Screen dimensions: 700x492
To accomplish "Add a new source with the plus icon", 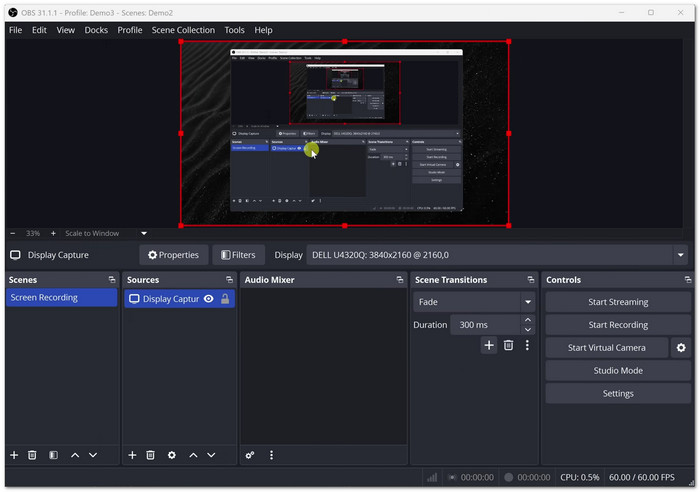I will pos(132,455).
